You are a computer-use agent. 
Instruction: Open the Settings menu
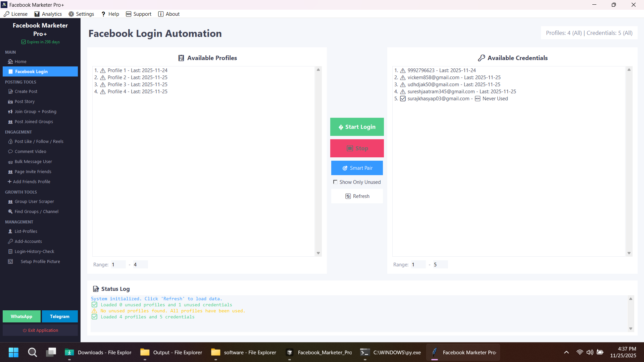pyautogui.click(x=81, y=14)
